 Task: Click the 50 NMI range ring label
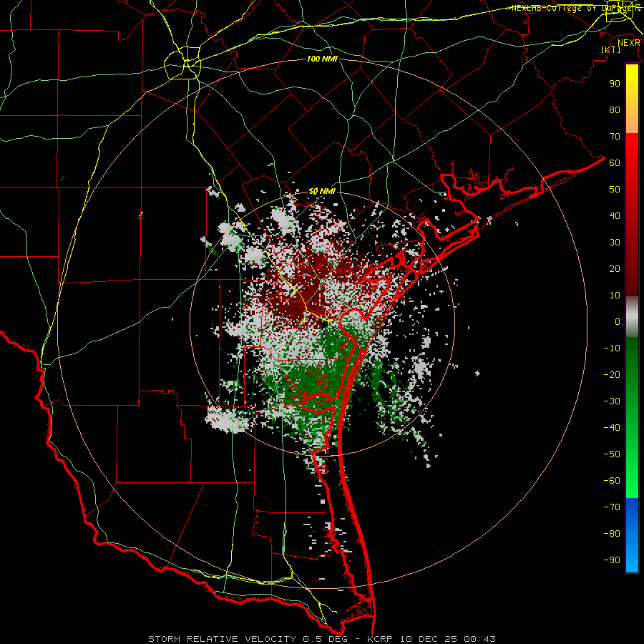[322, 191]
